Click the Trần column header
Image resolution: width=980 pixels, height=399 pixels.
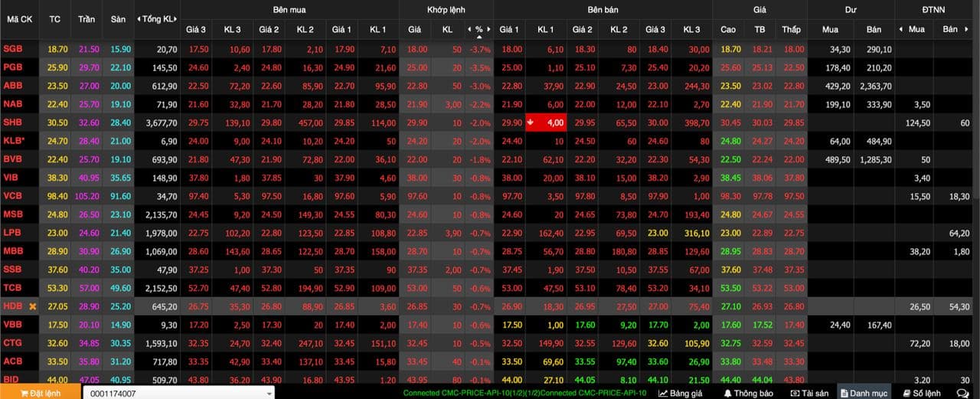pos(87,18)
